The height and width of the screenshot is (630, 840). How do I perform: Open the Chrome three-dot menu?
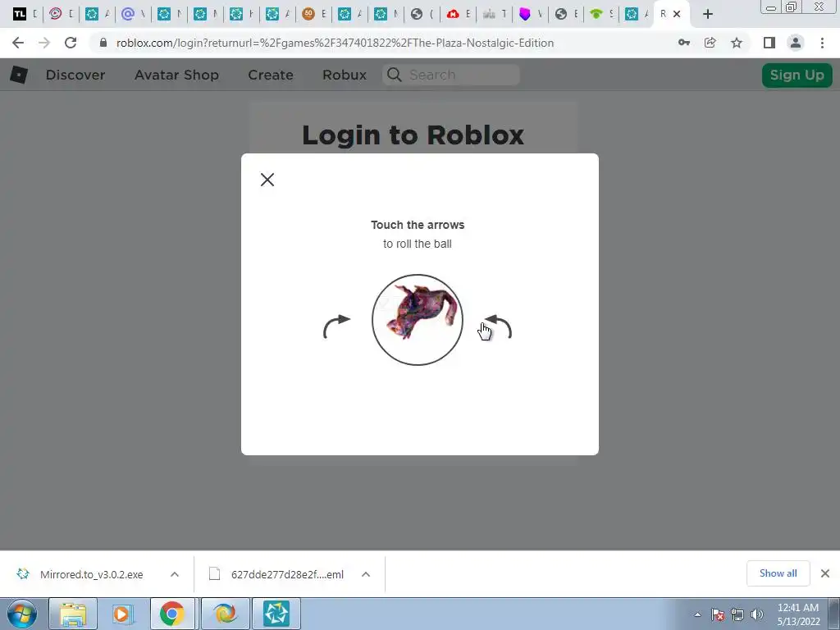tap(822, 43)
